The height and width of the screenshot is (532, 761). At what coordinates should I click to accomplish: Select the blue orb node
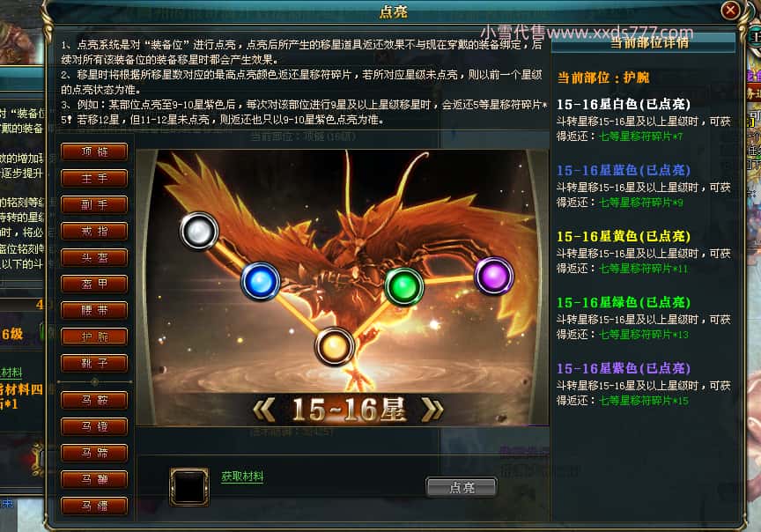point(261,282)
